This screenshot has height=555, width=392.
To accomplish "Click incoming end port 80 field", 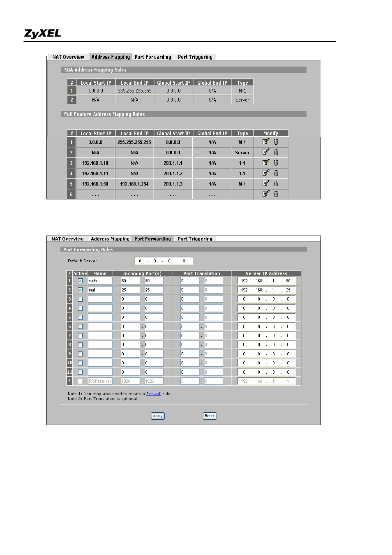I will [x=154, y=281].
